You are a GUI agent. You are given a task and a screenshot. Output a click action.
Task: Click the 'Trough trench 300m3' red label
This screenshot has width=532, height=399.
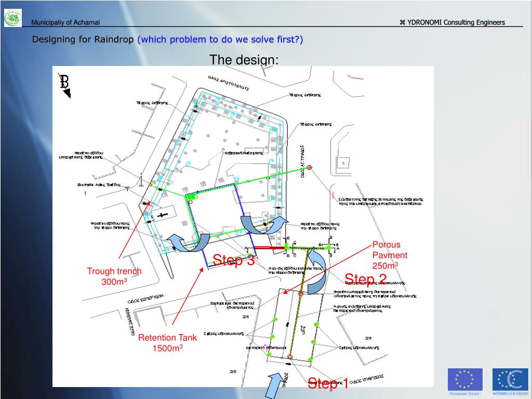tap(114, 276)
